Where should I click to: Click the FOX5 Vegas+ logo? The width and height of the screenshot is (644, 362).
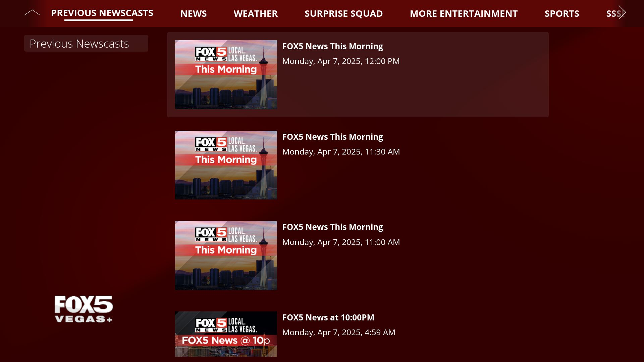(84, 309)
